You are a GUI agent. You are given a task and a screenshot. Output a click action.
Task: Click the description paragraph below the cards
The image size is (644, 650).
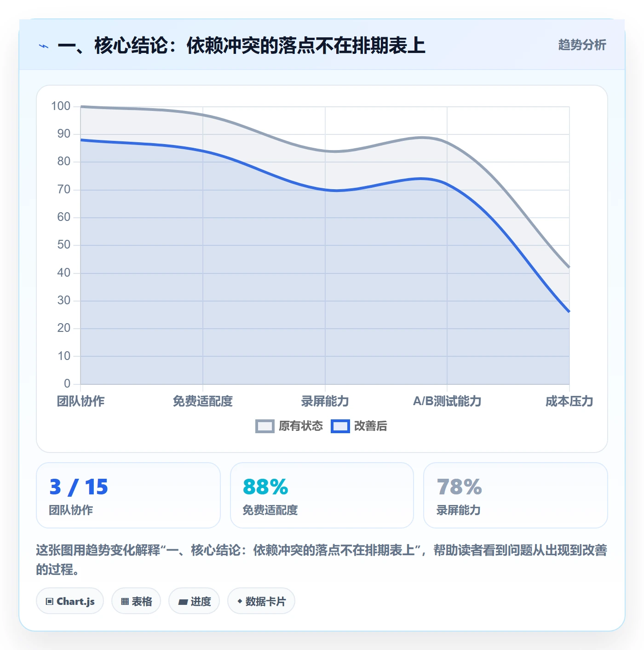point(322,560)
